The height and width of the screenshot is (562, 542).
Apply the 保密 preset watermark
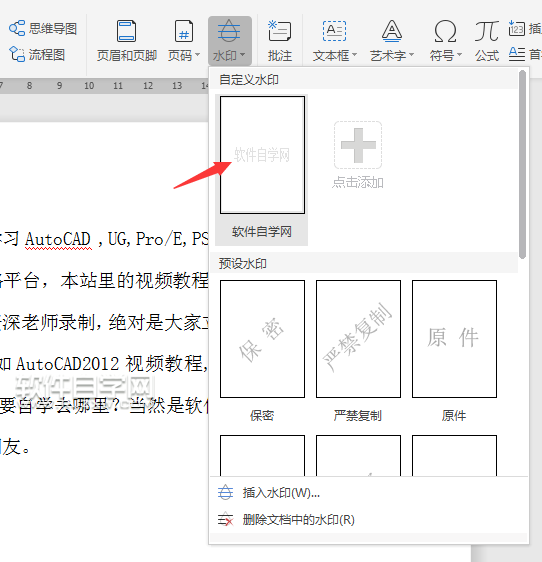click(262, 339)
